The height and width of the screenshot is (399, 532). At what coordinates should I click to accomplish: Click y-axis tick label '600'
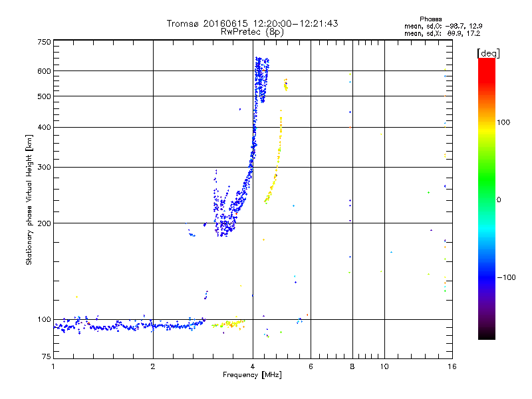coord(44,71)
